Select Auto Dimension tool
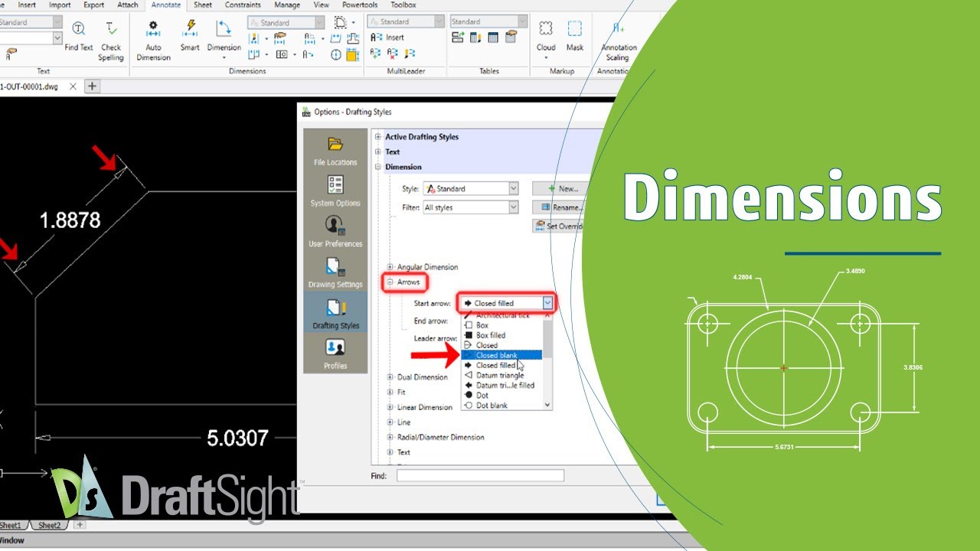Image resolution: width=980 pixels, height=551 pixels. click(x=153, y=41)
